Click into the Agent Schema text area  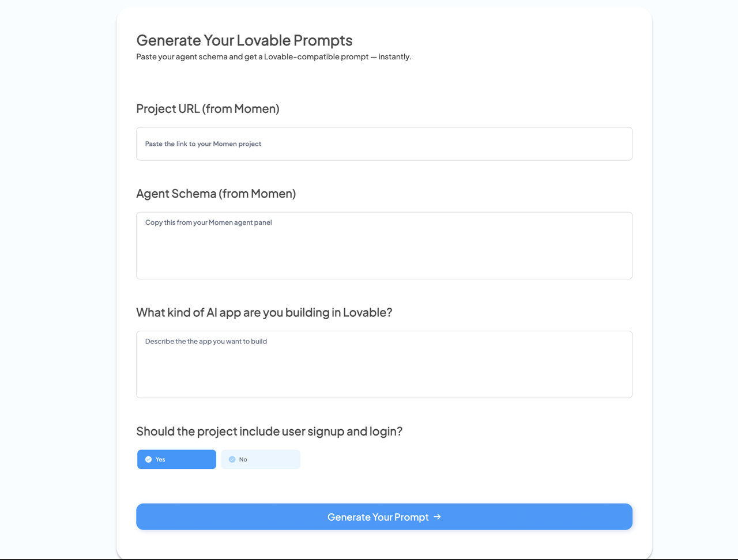(384, 245)
